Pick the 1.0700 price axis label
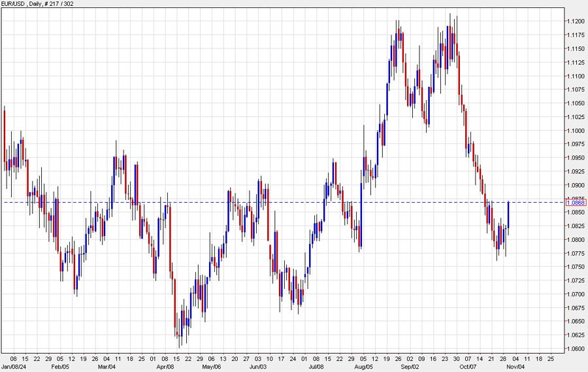 tap(576, 294)
